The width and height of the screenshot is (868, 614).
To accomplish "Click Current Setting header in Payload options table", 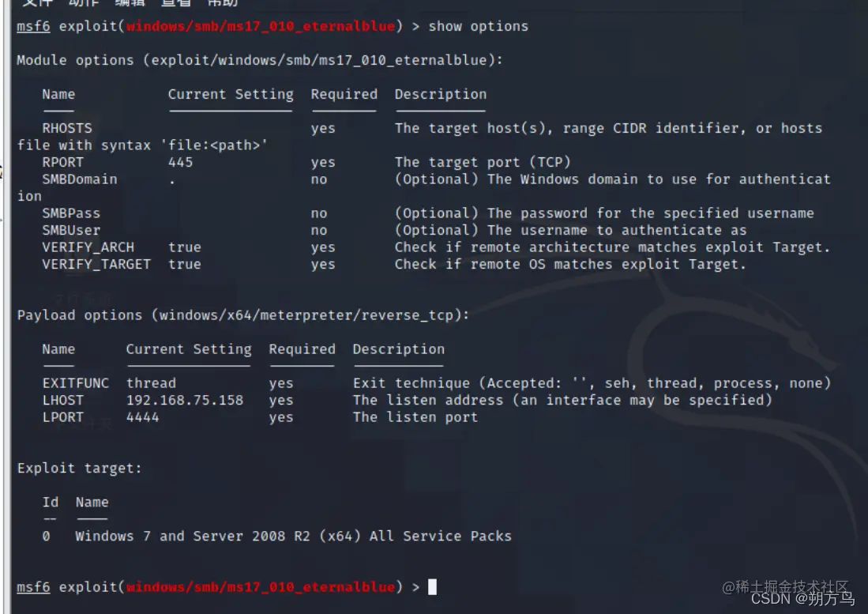I will pos(189,349).
